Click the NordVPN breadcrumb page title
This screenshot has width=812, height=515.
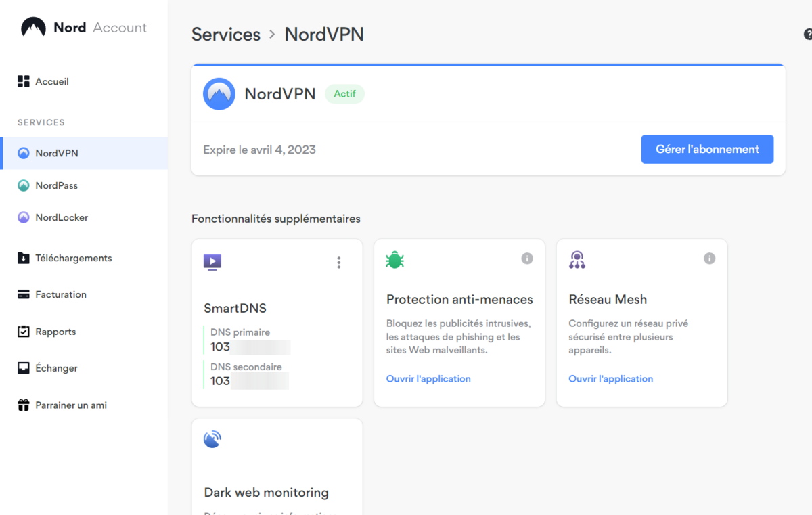point(324,35)
